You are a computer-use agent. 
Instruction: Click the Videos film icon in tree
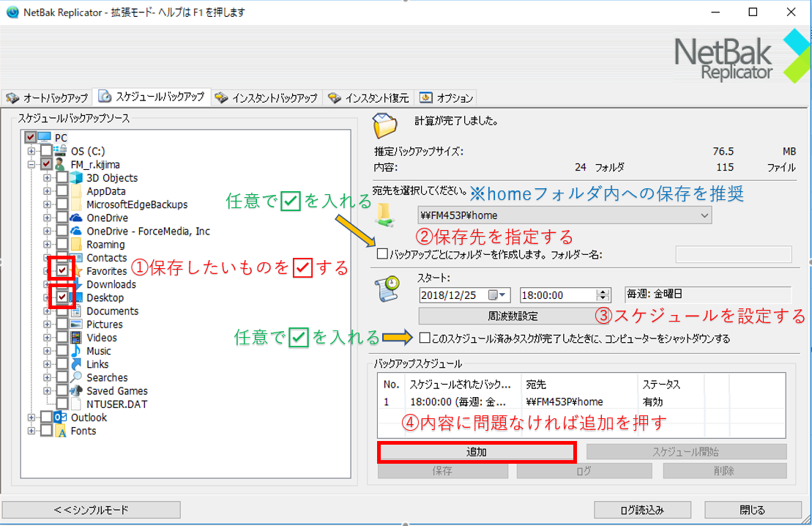(x=77, y=338)
